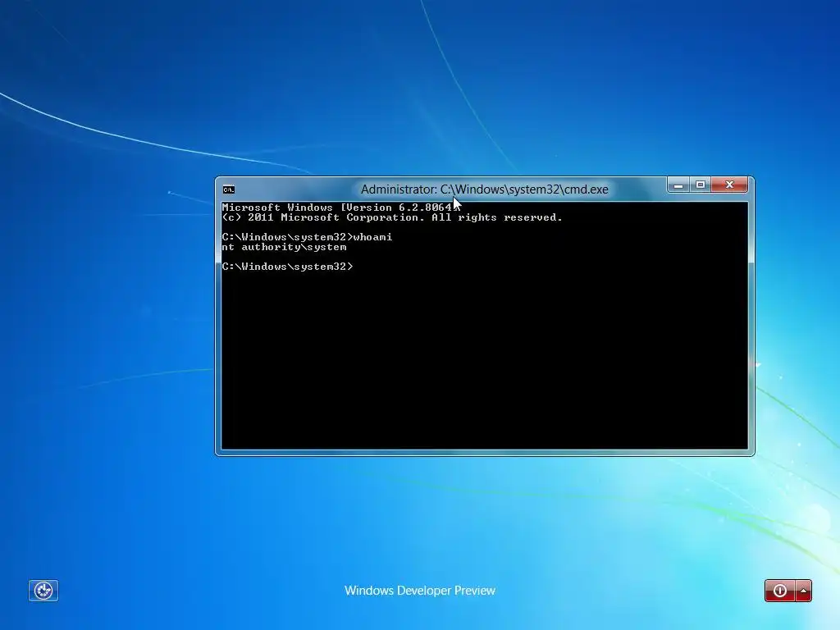Click the last C:\Windows\system32 prompt
Screen dimensions: 840x630
coord(288,267)
